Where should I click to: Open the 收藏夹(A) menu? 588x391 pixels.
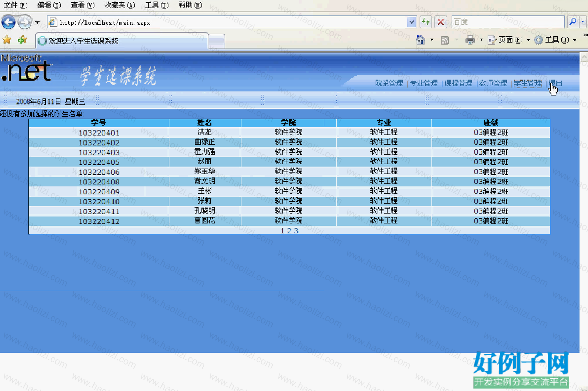point(119,5)
